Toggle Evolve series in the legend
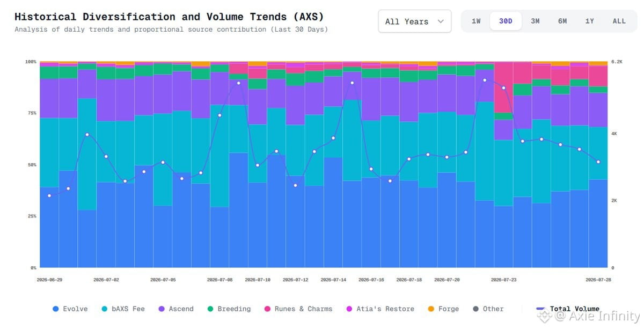The height and width of the screenshot is (329, 644). pos(70,309)
